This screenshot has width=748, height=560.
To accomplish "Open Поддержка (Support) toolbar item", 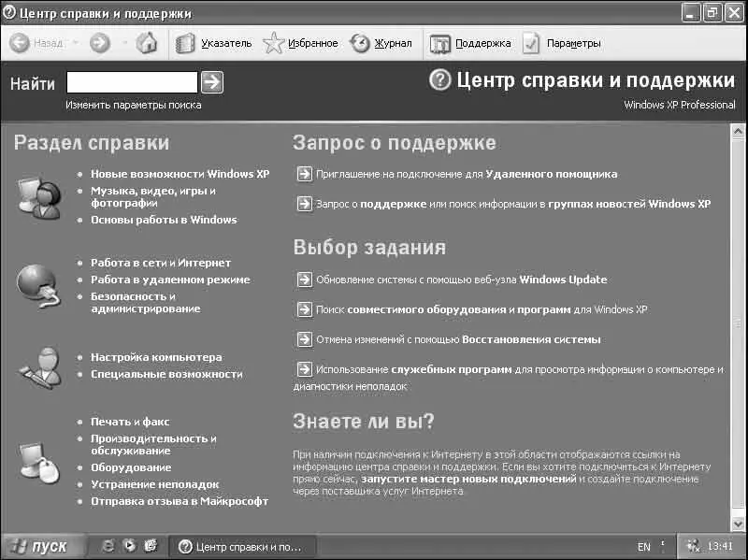I will [x=471, y=43].
